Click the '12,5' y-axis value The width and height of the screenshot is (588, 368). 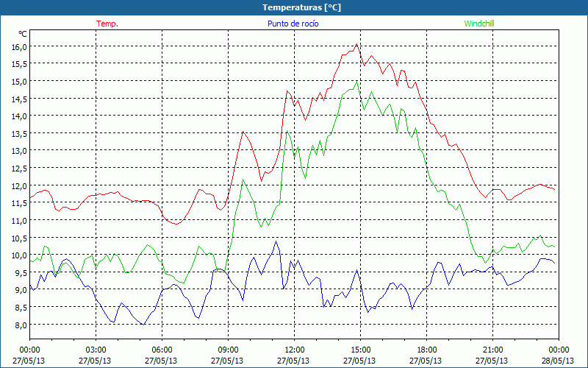click(x=20, y=169)
